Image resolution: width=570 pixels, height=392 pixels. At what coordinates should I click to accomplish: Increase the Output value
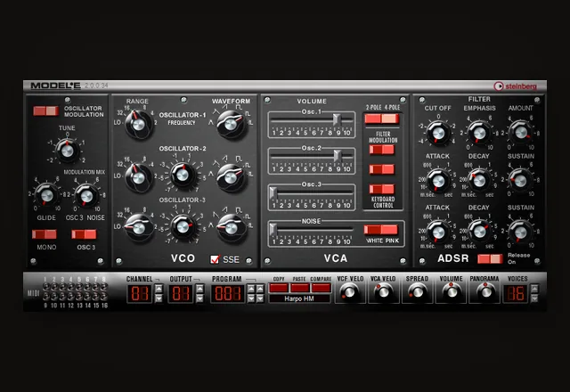click(x=199, y=289)
